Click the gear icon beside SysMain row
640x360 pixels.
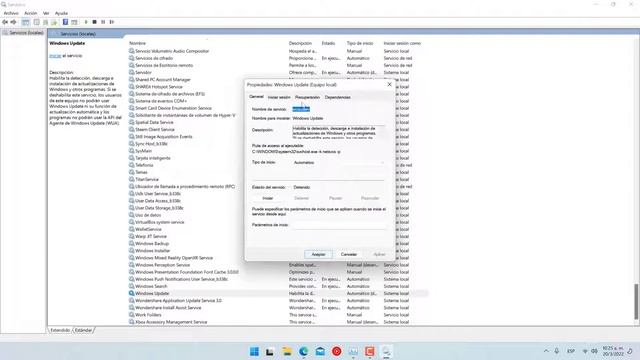pos(131,151)
